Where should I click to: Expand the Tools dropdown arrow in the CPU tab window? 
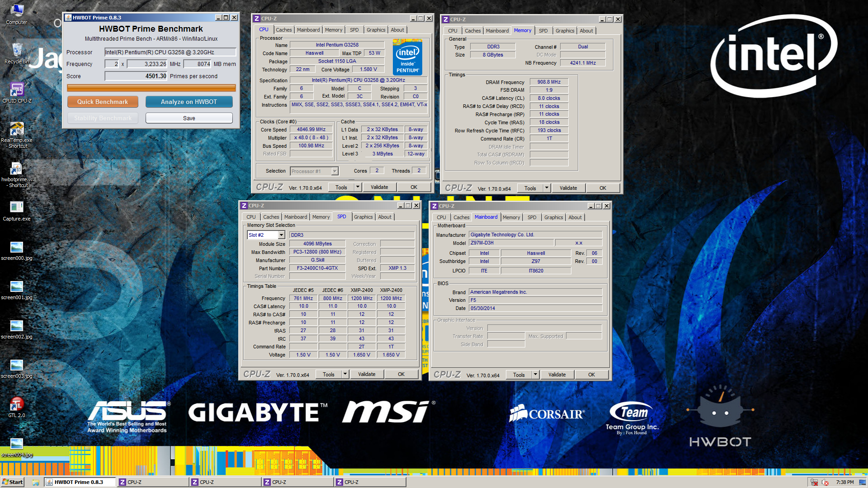pyautogui.click(x=358, y=187)
